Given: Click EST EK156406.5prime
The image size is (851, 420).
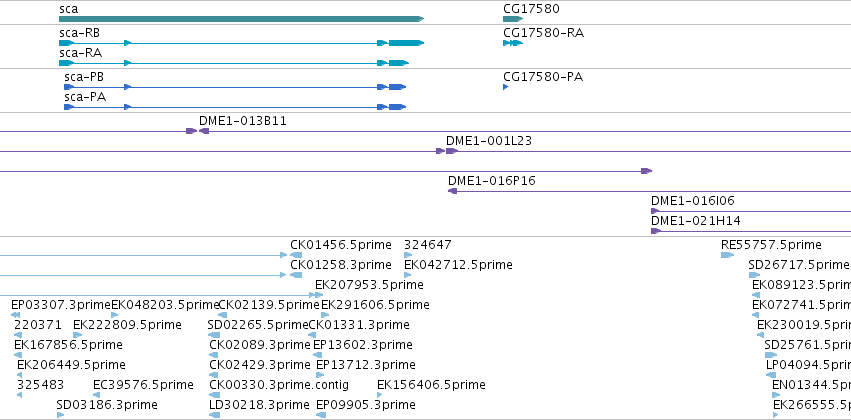Looking at the screenshot, I should pos(431,385).
